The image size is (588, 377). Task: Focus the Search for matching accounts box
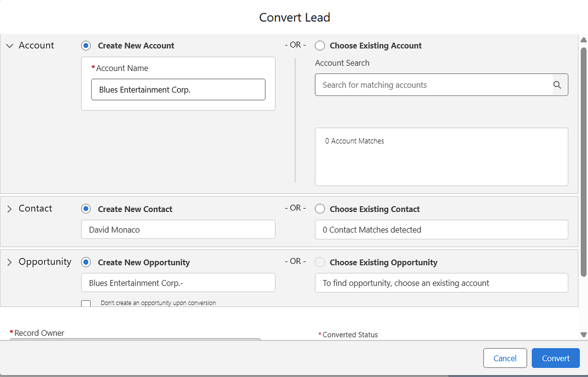(x=434, y=85)
